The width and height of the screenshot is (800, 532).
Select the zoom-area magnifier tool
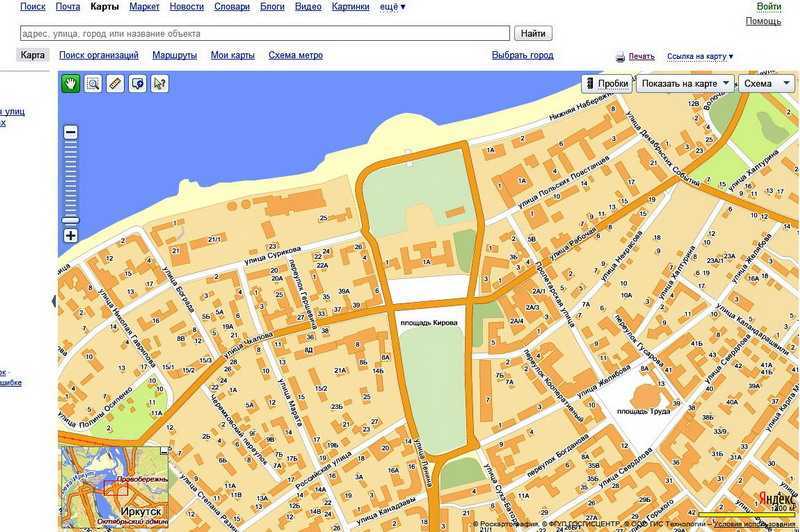coord(93,84)
